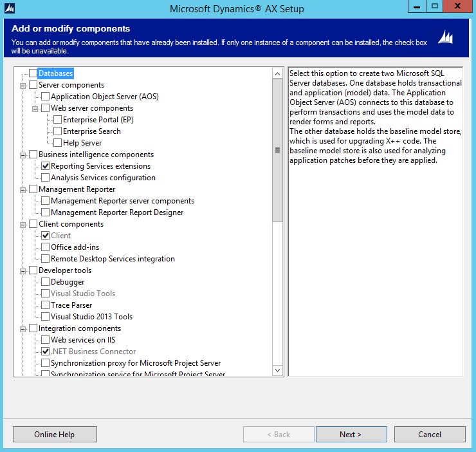The width and height of the screenshot is (476, 452).
Task: Check the Databases checkbox
Action: pos(33,73)
